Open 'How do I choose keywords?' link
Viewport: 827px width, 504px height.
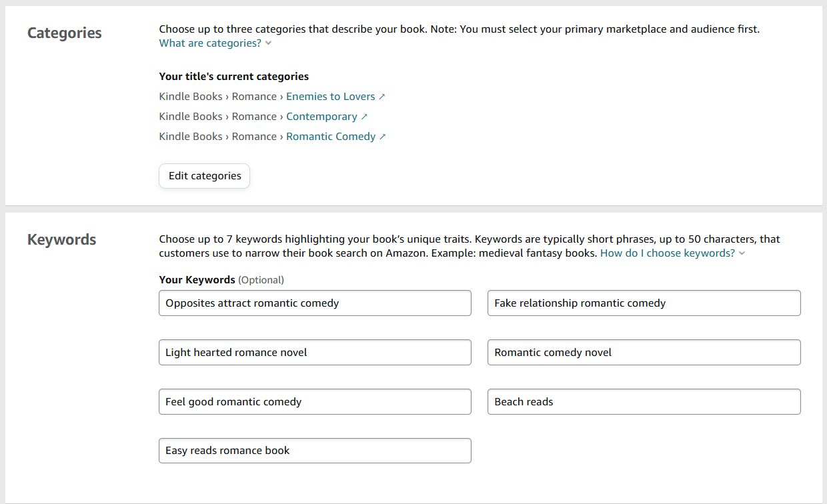point(668,253)
